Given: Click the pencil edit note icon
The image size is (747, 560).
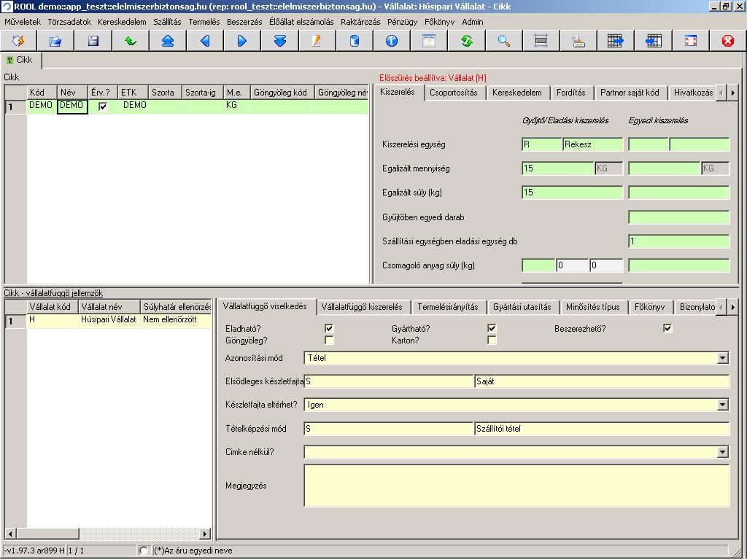Looking at the screenshot, I should tap(317, 41).
